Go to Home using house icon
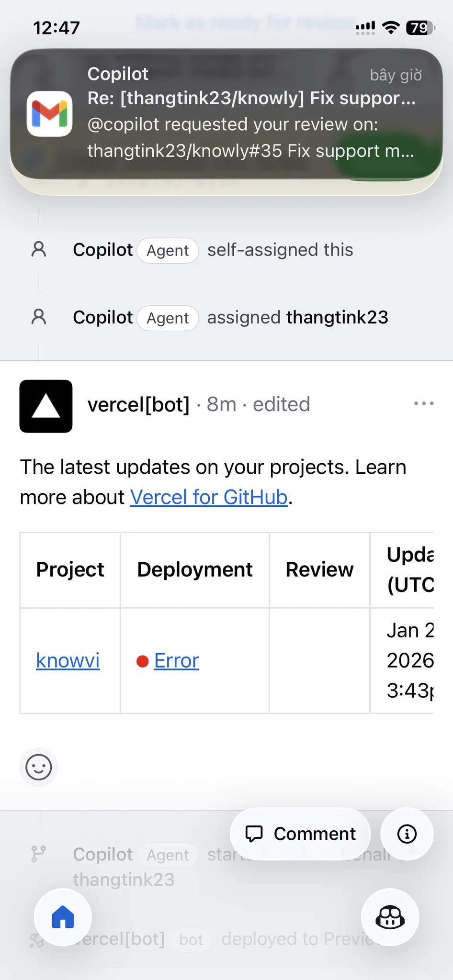453x980 pixels. 63,917
